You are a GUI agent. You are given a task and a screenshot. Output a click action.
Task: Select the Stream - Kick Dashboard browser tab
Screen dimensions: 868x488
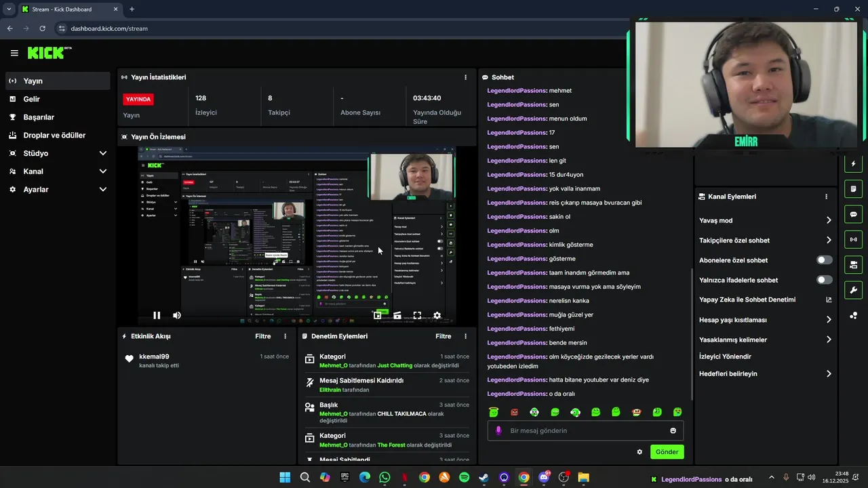[70, 9]
